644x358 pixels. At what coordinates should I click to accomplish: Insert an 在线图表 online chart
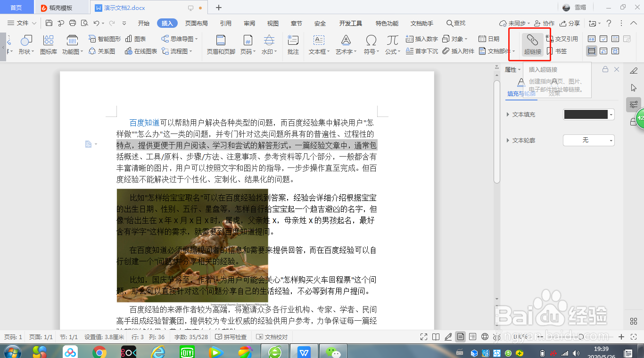[141, 51]
